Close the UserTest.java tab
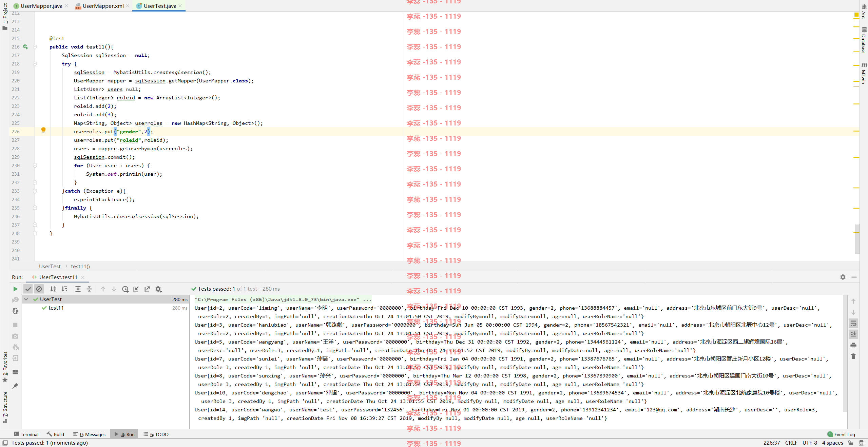 tap(180, 6)
